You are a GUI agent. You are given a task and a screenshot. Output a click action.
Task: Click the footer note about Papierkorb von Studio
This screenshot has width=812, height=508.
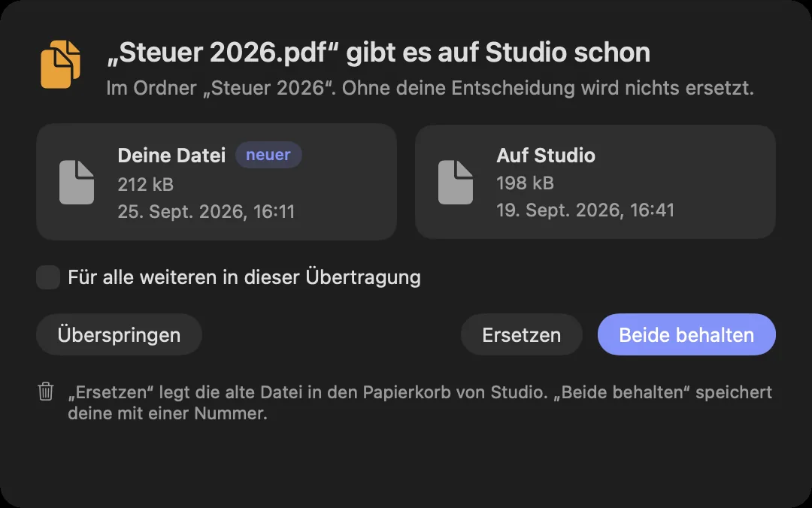pyautogui.click(x=420, y=402)
